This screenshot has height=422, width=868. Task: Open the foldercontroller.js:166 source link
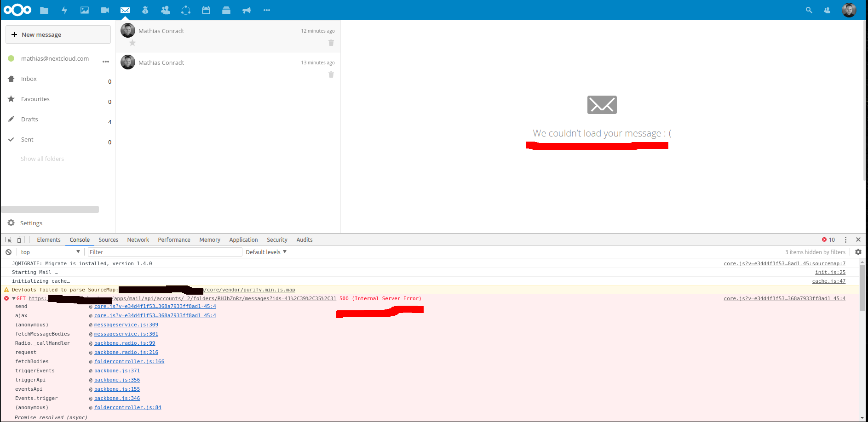coord(129,362)
